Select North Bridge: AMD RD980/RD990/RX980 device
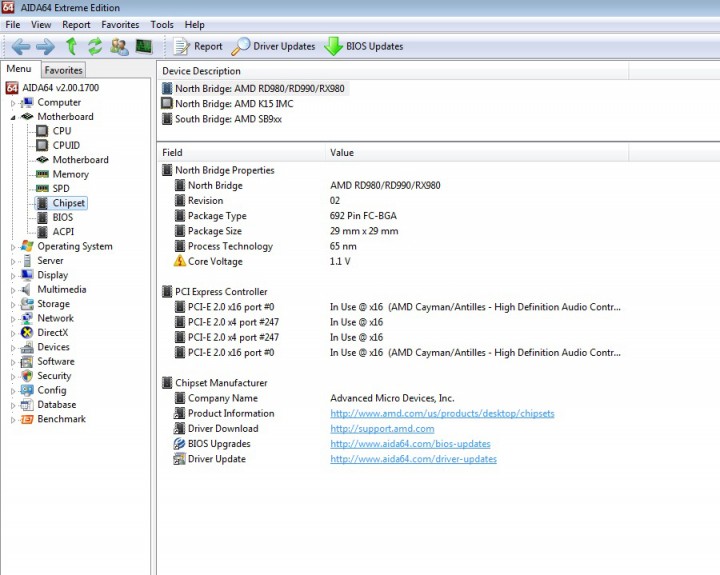The image size is (720, 575). (259, 89)
